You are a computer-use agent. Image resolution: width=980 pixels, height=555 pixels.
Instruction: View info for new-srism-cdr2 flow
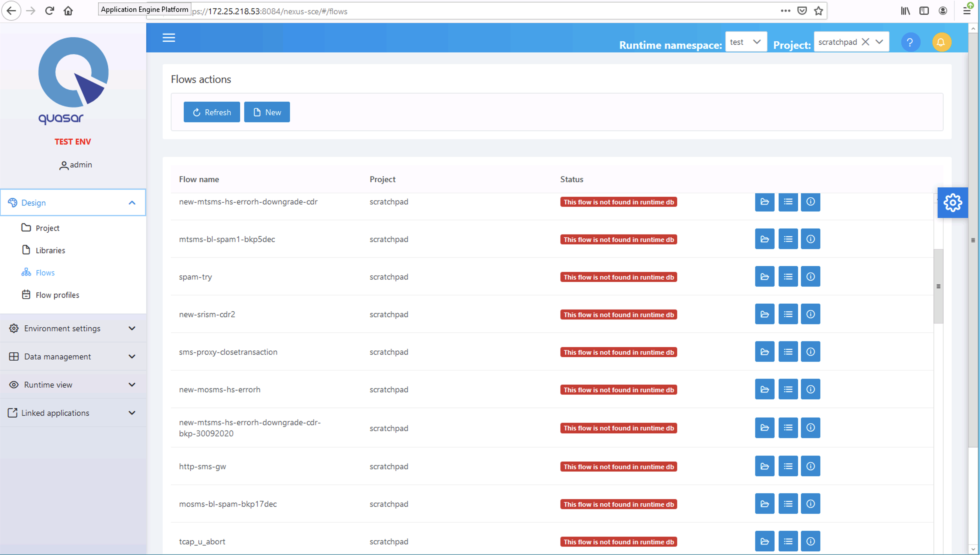[810, 314]
